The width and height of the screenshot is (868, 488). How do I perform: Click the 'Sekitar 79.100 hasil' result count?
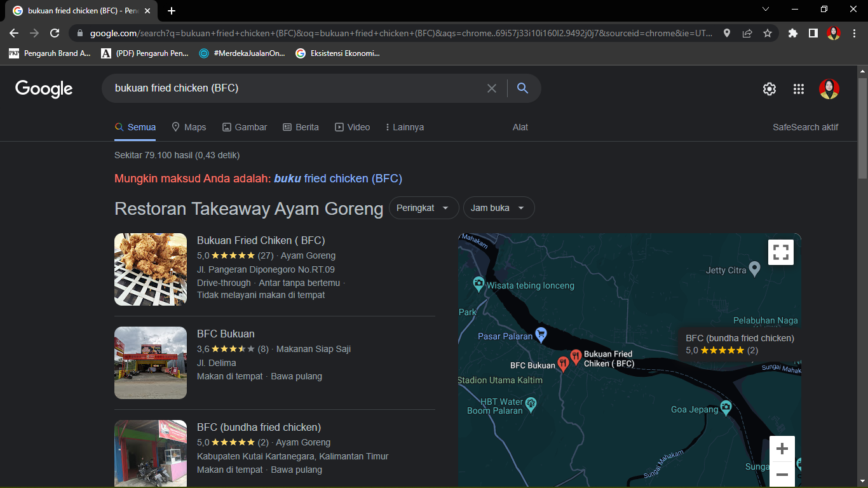(177, 155)
